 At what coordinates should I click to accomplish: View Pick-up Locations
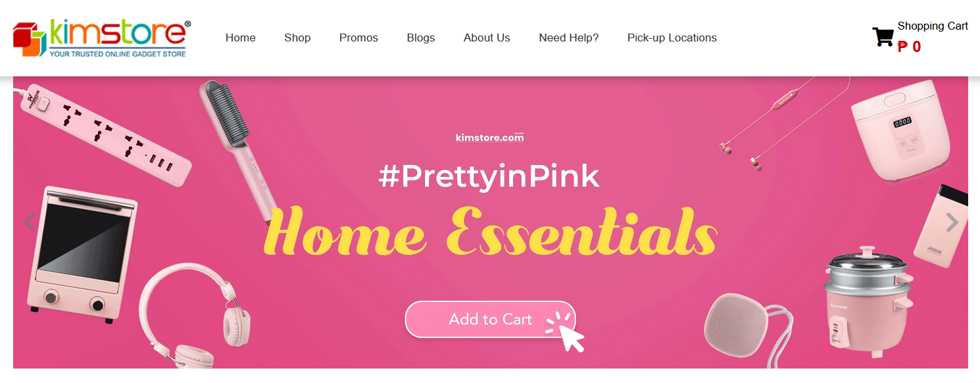(x=672, y=38)
